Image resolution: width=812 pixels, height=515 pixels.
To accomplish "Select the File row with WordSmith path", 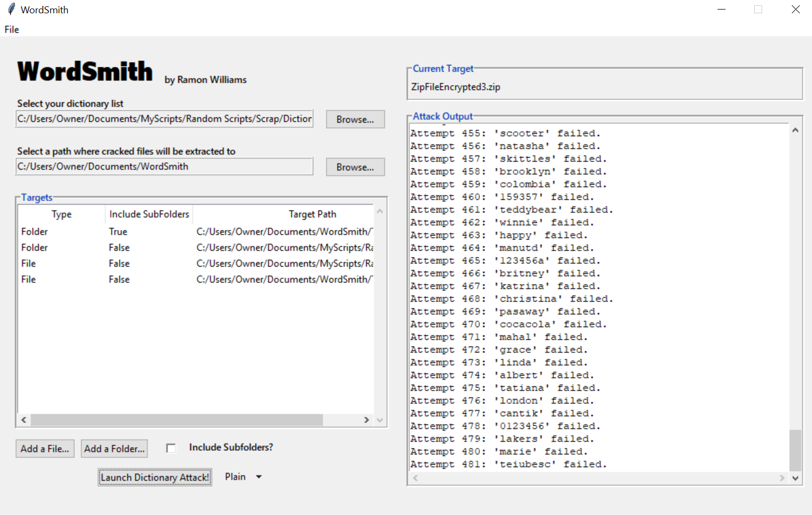I will coord(196,280).
